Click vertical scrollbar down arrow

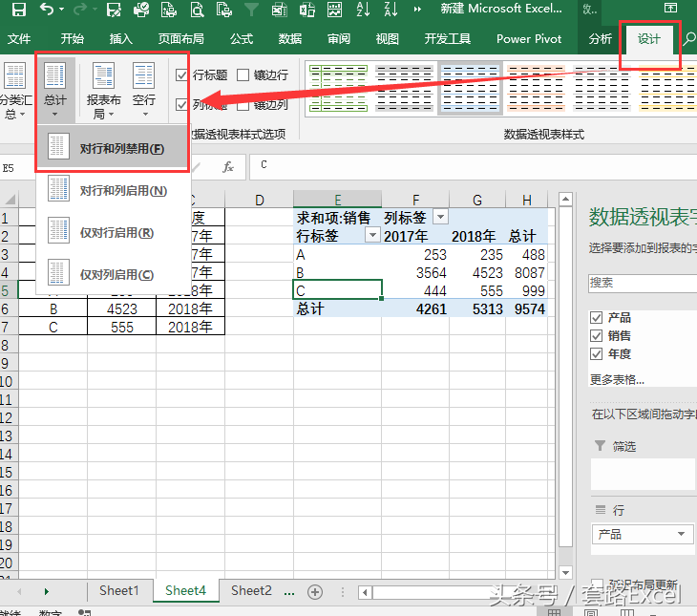[565, 572]
